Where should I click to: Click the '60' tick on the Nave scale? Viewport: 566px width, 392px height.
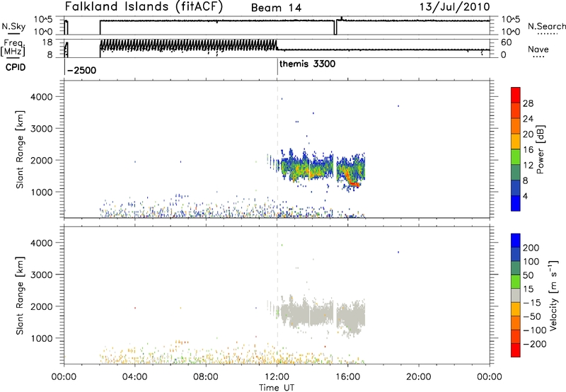tap(507, 42)
